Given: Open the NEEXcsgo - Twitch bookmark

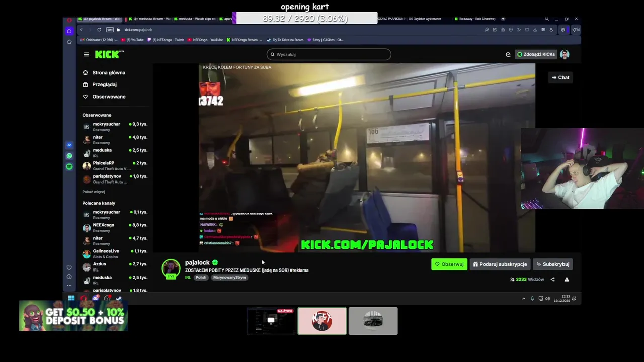Looking at the screenshot, I should [x=166, y=40].
